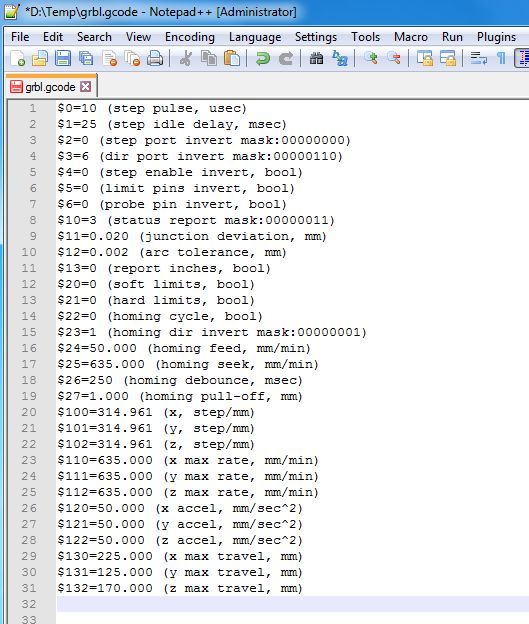Screen dimensions: 529x624
Task: Save the file with floppy disk icon
Action: (x=63, y=58)
